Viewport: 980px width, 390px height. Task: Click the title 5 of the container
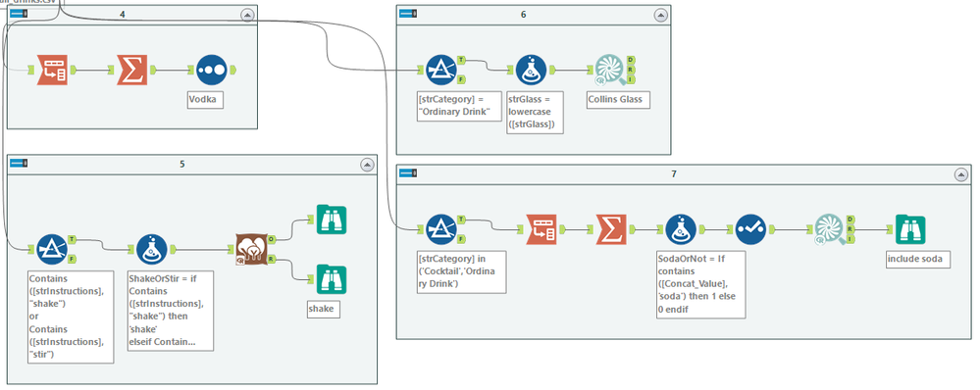[181, 164]
